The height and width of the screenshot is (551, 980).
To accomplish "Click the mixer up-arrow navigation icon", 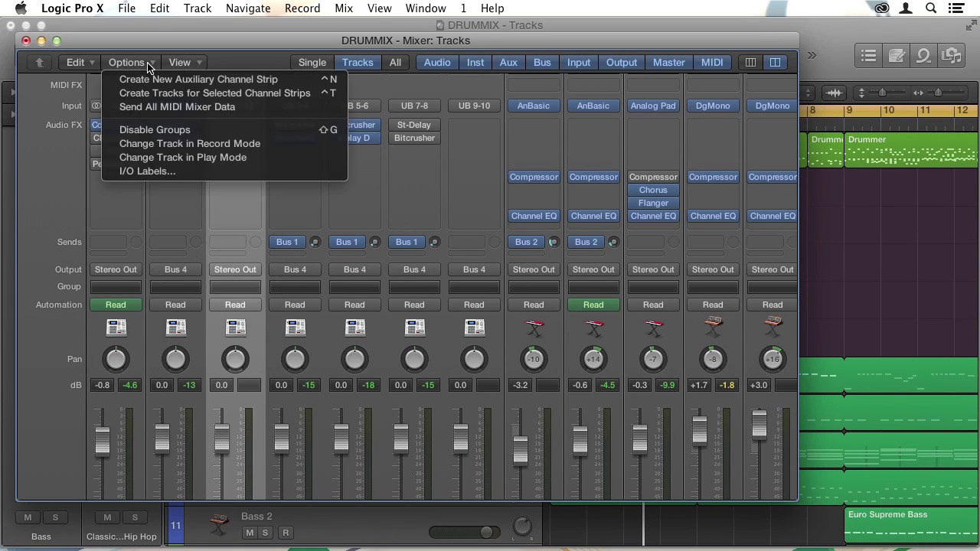I will [39, 62].
